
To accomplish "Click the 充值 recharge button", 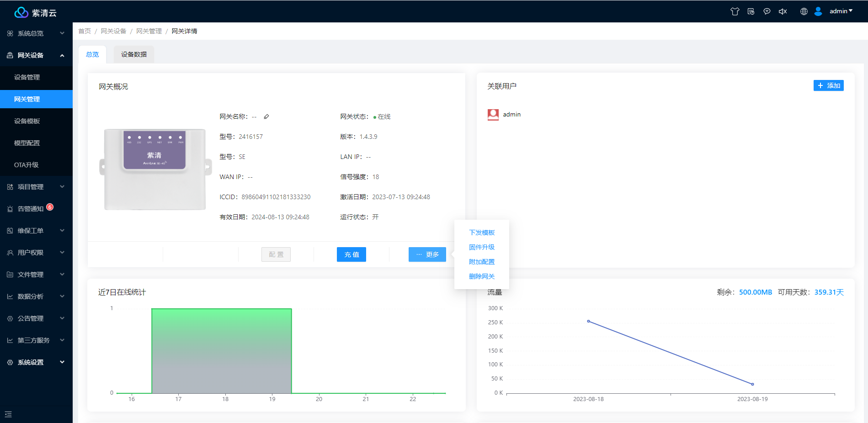I will [351, 254].
